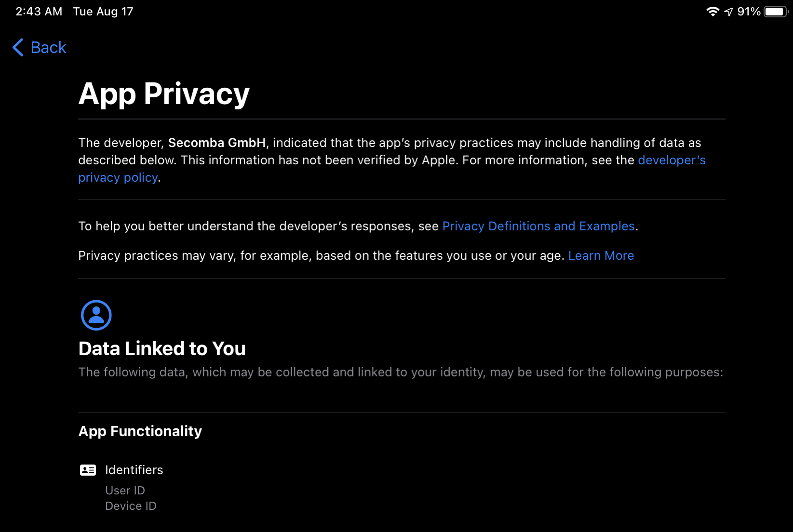Tap the App Functionality section header
This screenshot has width=793, height=532.
[140, 431]
